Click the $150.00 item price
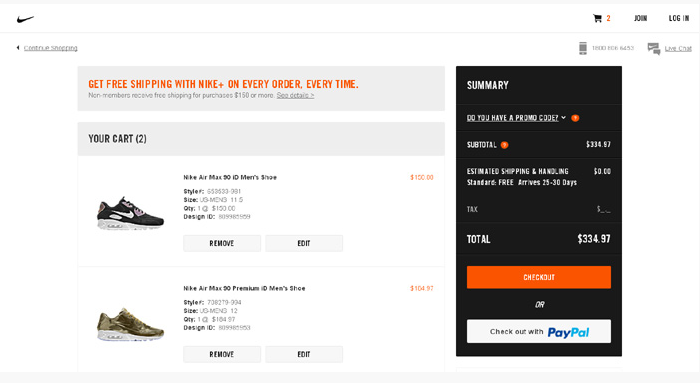Viewport: 700px width, 383px height. 422,177
